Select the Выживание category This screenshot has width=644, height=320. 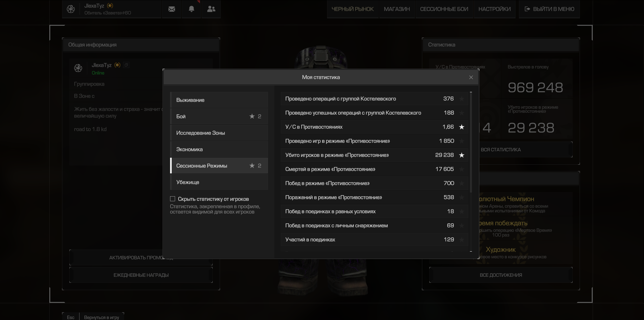[219, 100]
